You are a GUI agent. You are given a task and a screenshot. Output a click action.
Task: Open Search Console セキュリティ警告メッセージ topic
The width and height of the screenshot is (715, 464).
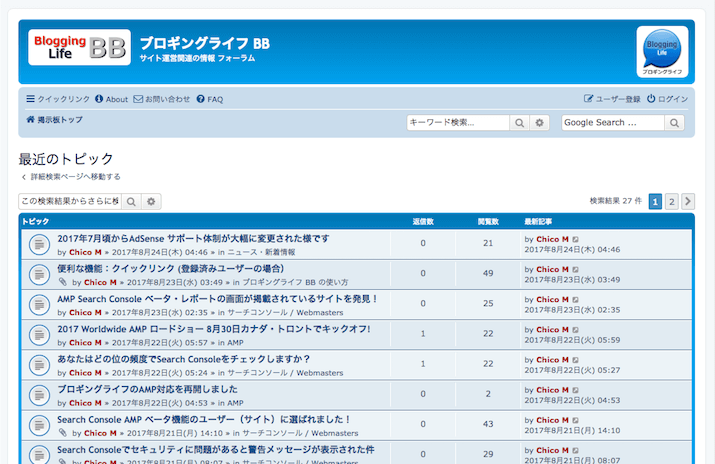click(x=216, y=449)
